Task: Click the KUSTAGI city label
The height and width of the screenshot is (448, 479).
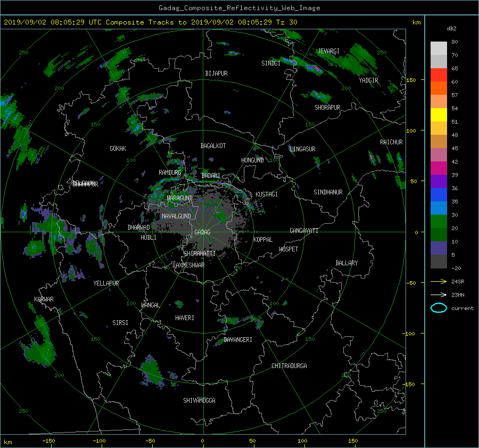Action: tap(267, 194)
